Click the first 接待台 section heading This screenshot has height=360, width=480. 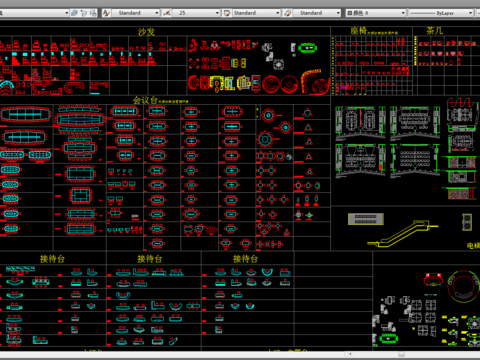[x=52, y=259]
